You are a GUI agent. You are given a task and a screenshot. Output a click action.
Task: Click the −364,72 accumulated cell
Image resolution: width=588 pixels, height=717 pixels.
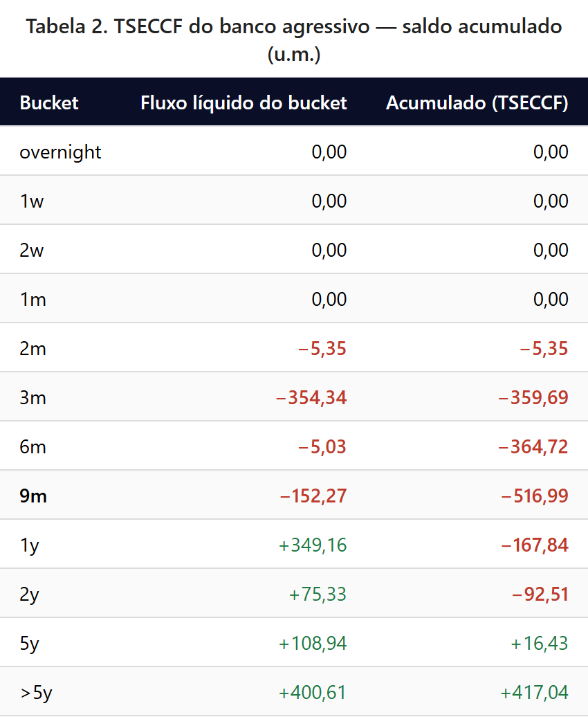click(x=533, y=447)
